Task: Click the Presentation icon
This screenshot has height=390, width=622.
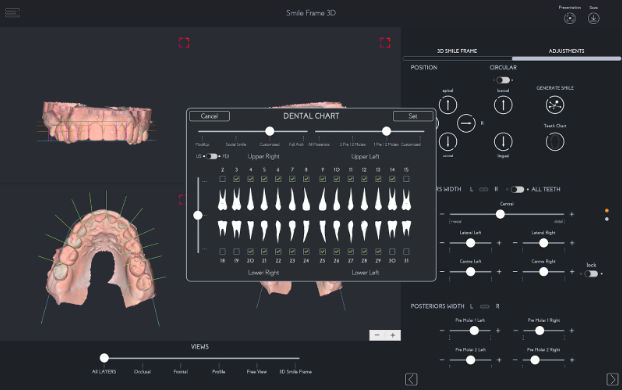Action: pos(570,18)
